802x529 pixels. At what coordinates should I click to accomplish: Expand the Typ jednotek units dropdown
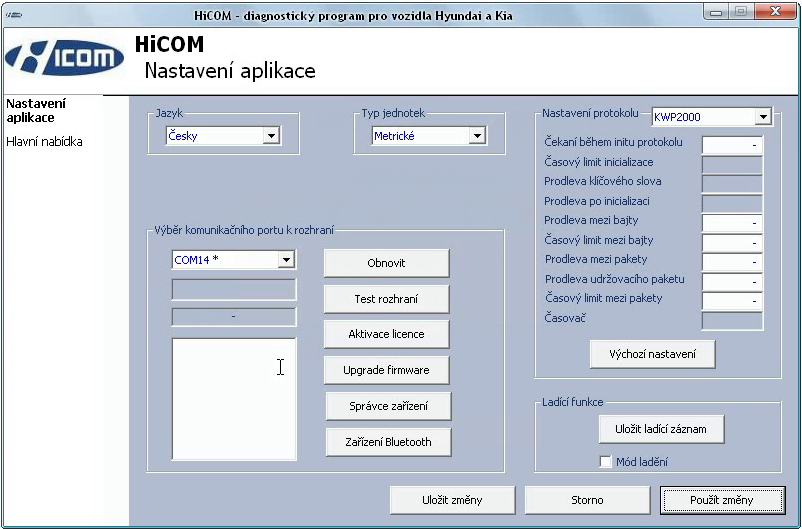[x=477, y=136]
